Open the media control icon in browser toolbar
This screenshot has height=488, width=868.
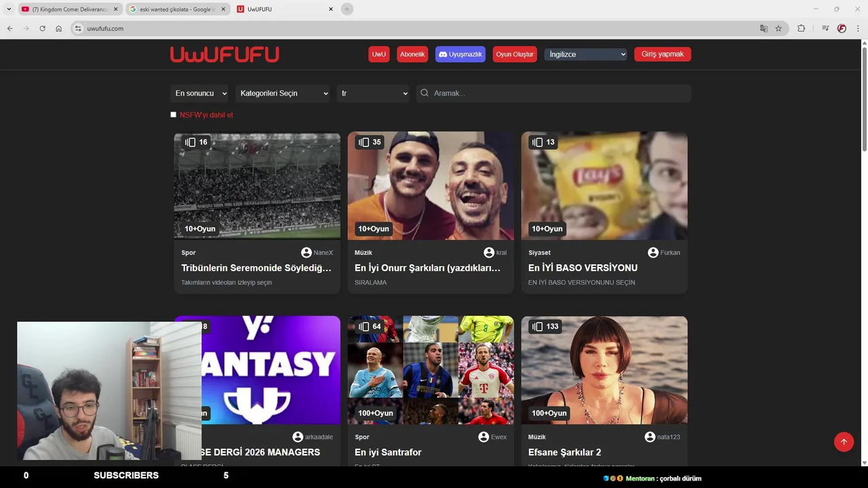[x=825, y=28]
